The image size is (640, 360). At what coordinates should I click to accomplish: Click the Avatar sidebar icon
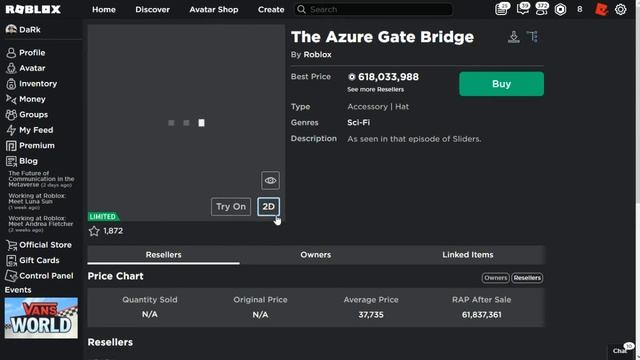point(11,68)
